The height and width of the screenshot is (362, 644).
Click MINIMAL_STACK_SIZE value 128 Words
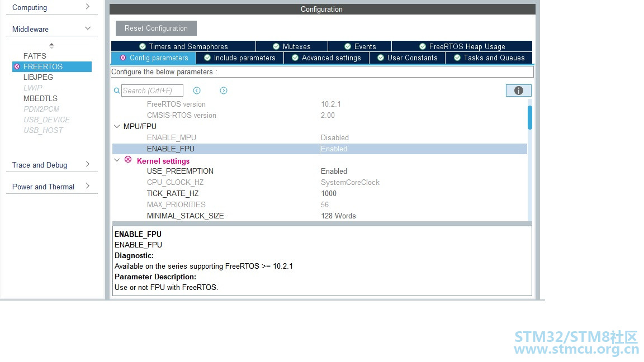coord(338,216)
